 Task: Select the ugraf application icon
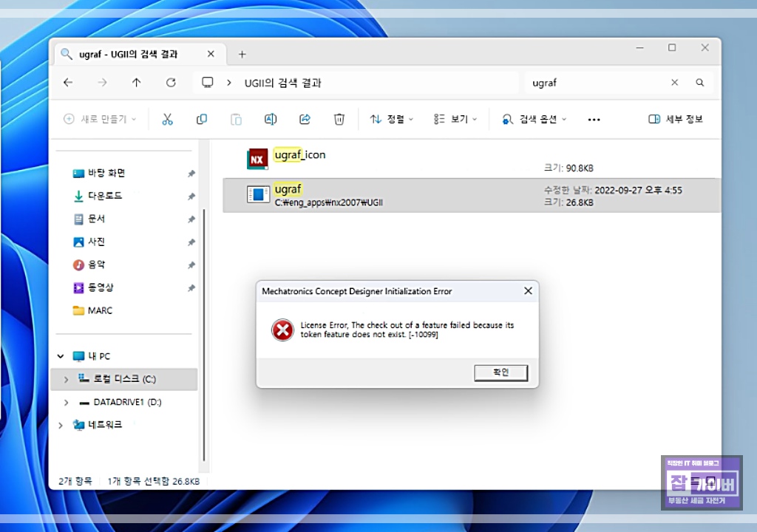pos(258,194)
